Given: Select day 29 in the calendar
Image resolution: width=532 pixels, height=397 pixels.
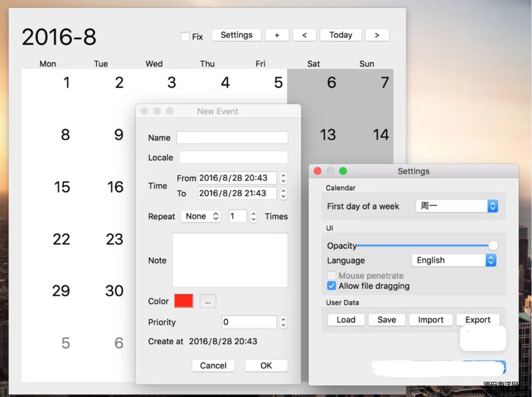Looking at the screenshot, I should [61, 291].
